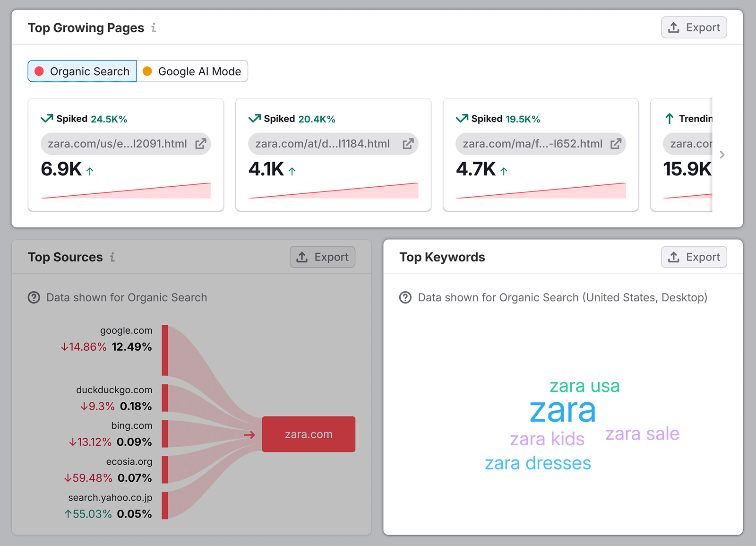Click the yahoo 0.05% share value

pos(135,514)
